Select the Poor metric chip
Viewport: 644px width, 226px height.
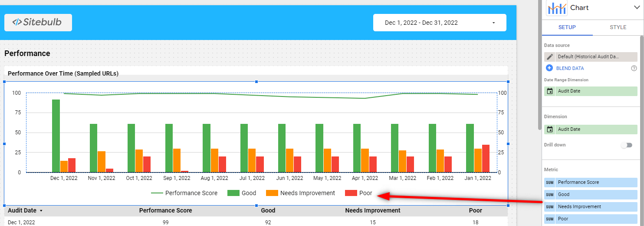click(x=591, y=219)
